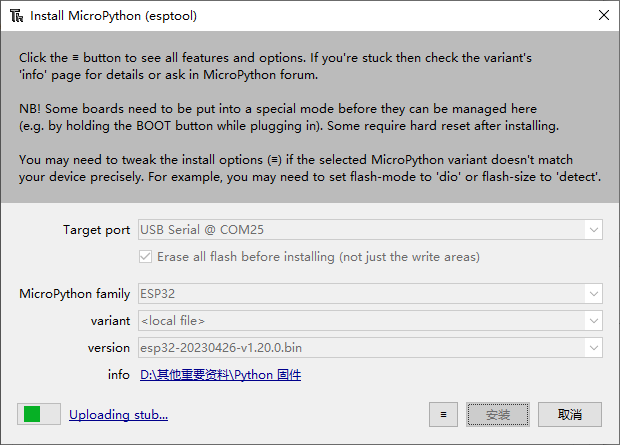Click the esp32-20230426-v1.20.0.bin version field
The image size is (620, 445).
(370, 348)
